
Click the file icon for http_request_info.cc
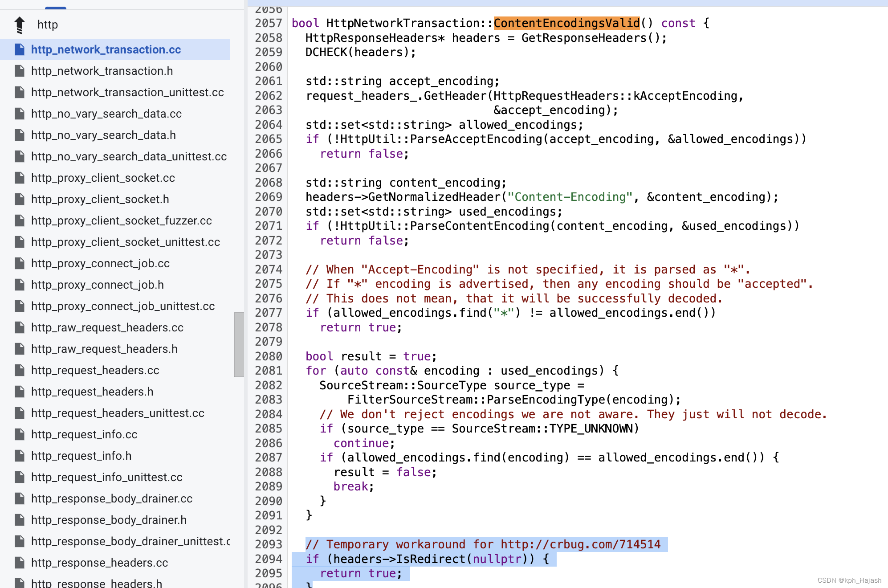tap(20, 434)
